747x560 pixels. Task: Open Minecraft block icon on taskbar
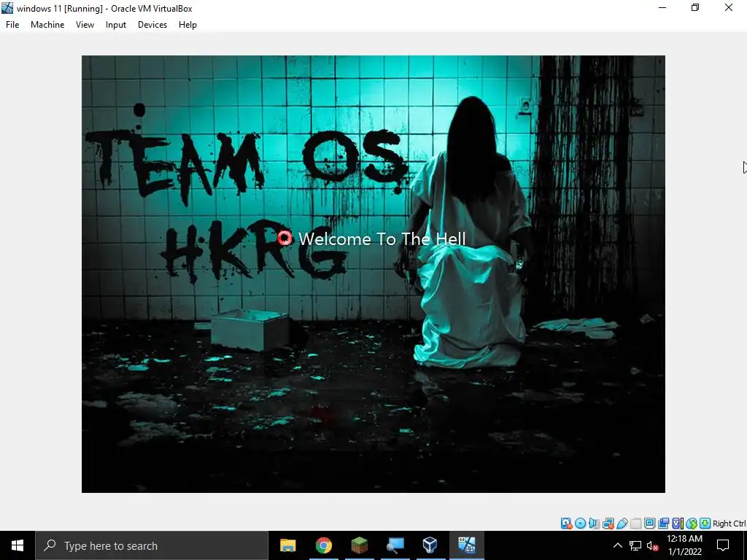coord(359,545)
